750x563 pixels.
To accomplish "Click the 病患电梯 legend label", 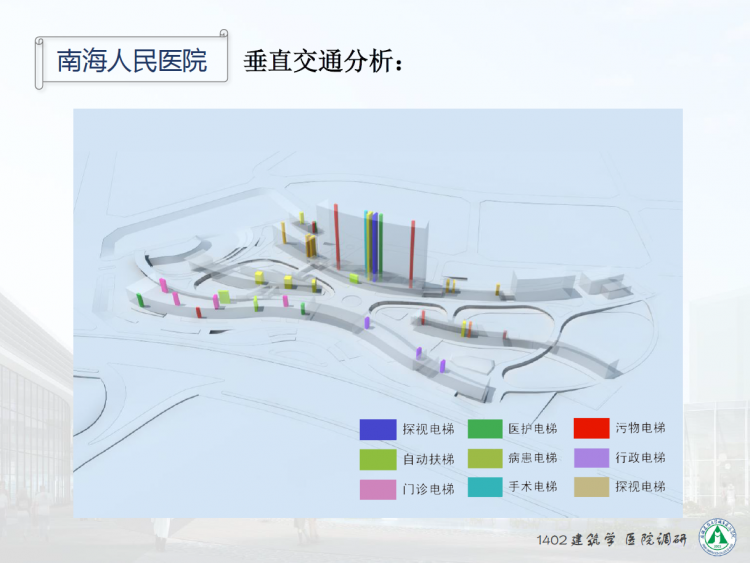I will (533, 458).
